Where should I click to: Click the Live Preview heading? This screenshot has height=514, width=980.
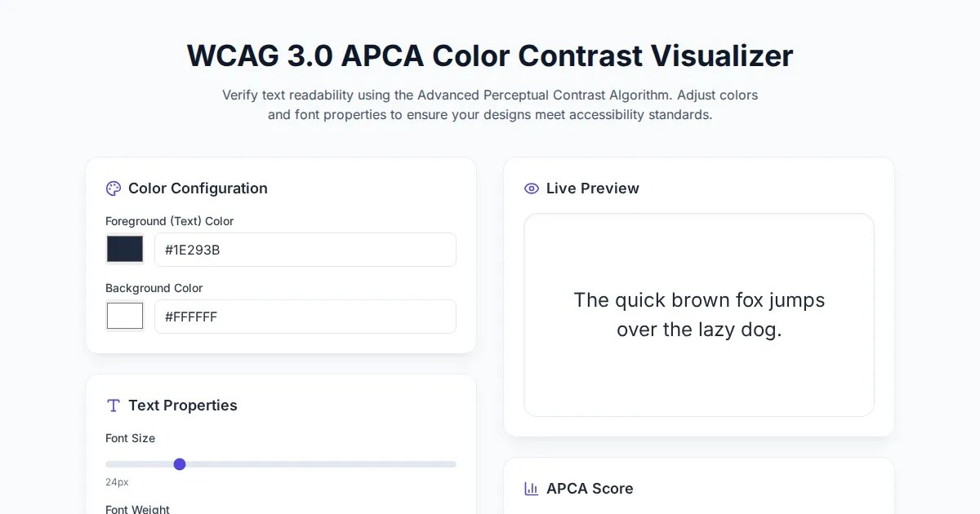[593, 188]
